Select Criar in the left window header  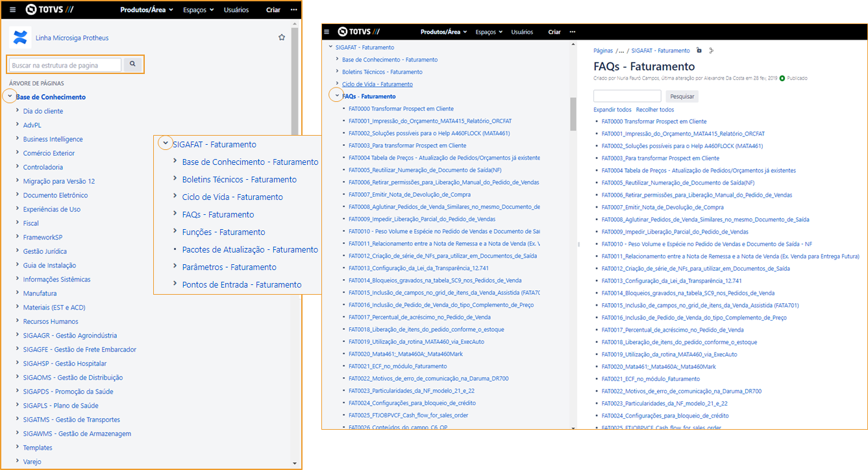(273, 10)
